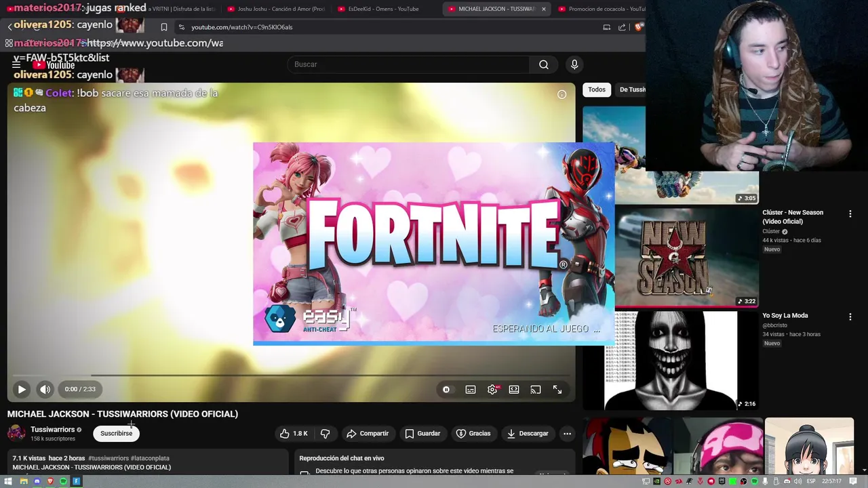Viewport: 868px width, 488px height.
Task: Bookmark this page in the browser
Action: [x=163, y=27]
